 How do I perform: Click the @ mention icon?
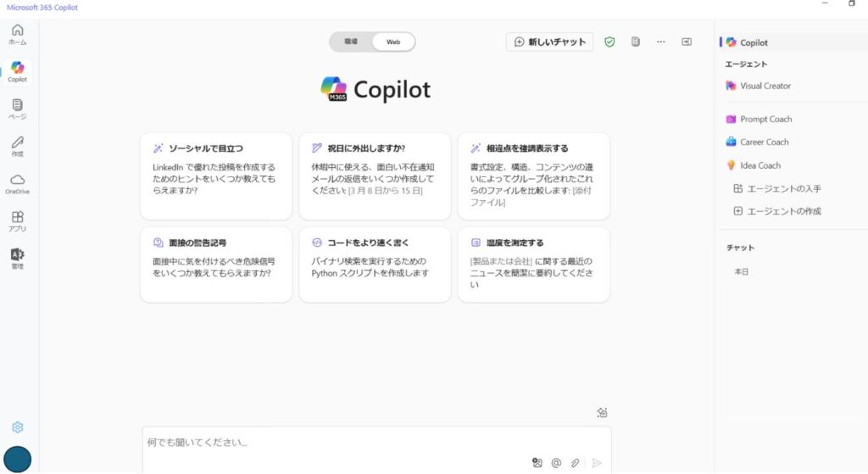click(x=556, y=463)
